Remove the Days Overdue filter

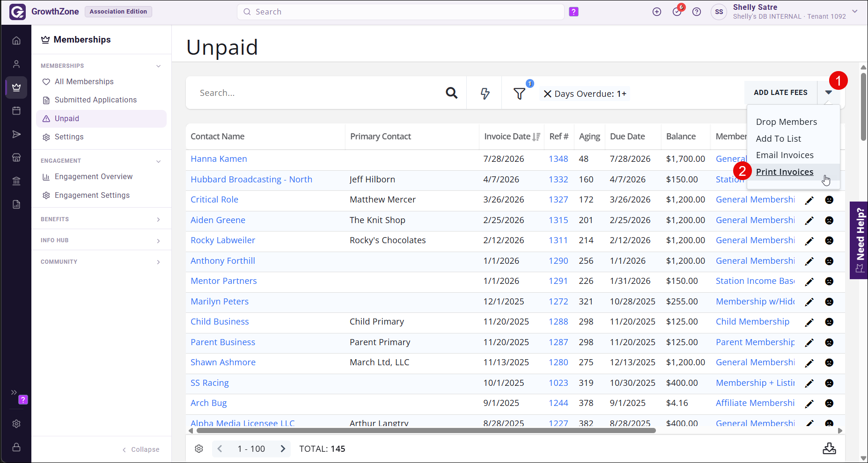(547, 94)
